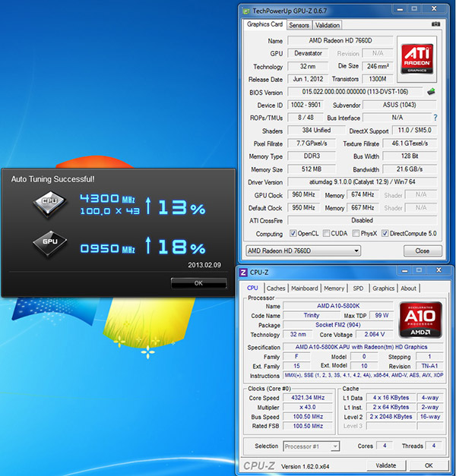Screen dimensions: 456x476
Task: Open the AMD Radeon HD 7660D dropdown
Action: click(303, 251)
